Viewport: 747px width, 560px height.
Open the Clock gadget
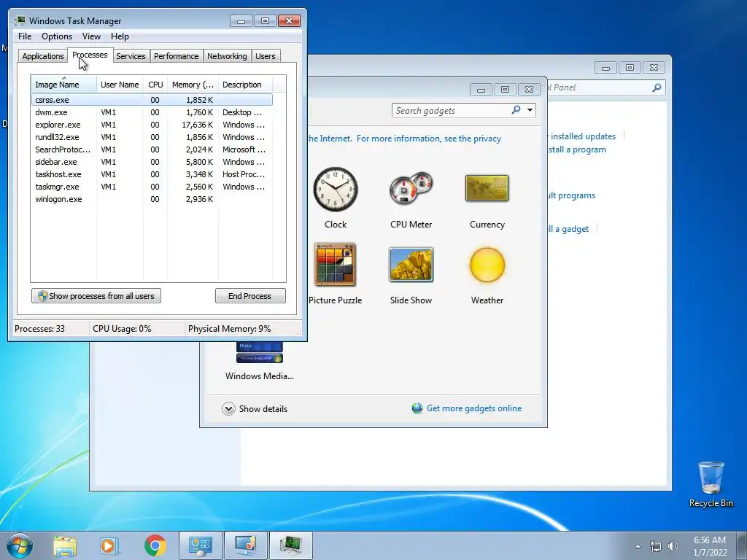pyautogui.click(x=336, y=189)
